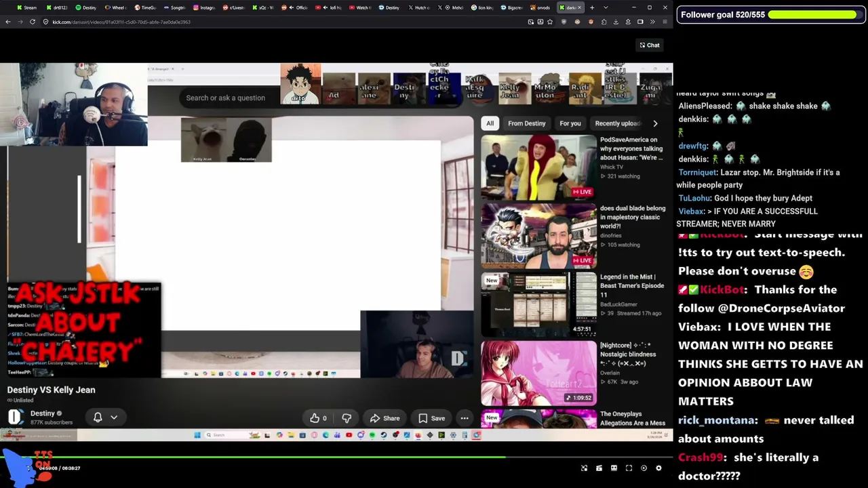
Task: Select the Recently uploaded filter chip
Action: point(617,123)
